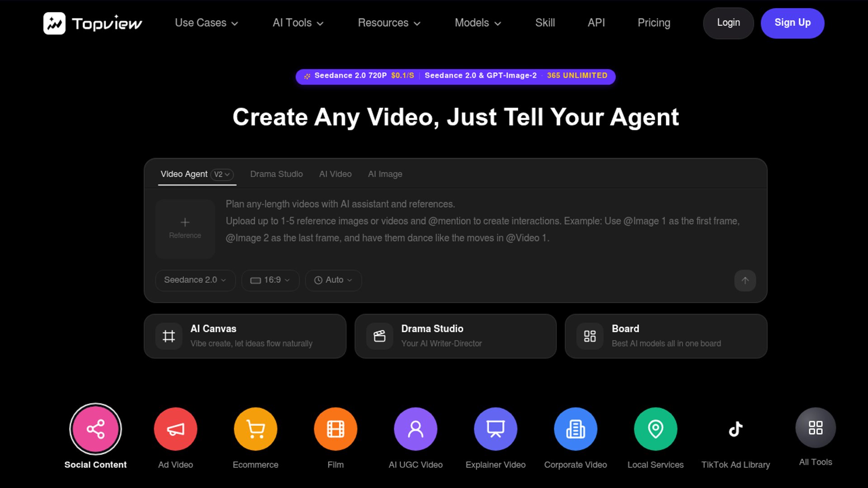Click '365 UNLIMITED' text in banner

(577, 75)
